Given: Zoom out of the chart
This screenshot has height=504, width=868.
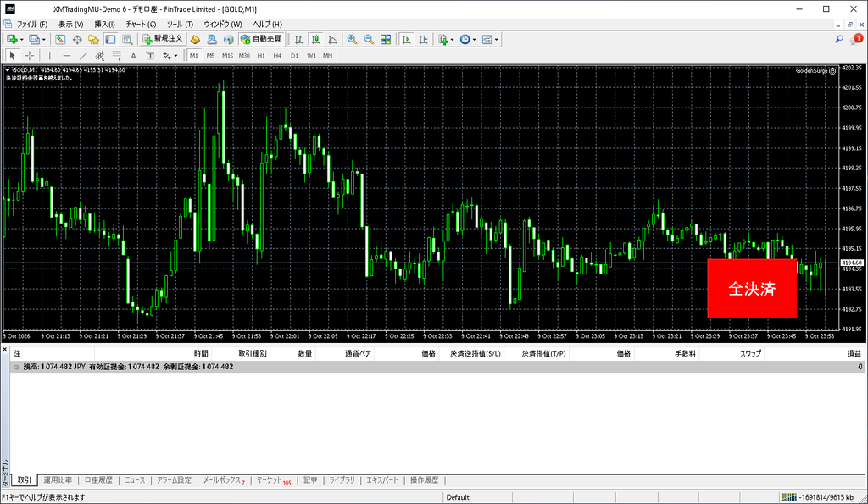Looking at the screenshot, I should click(369, 39).
